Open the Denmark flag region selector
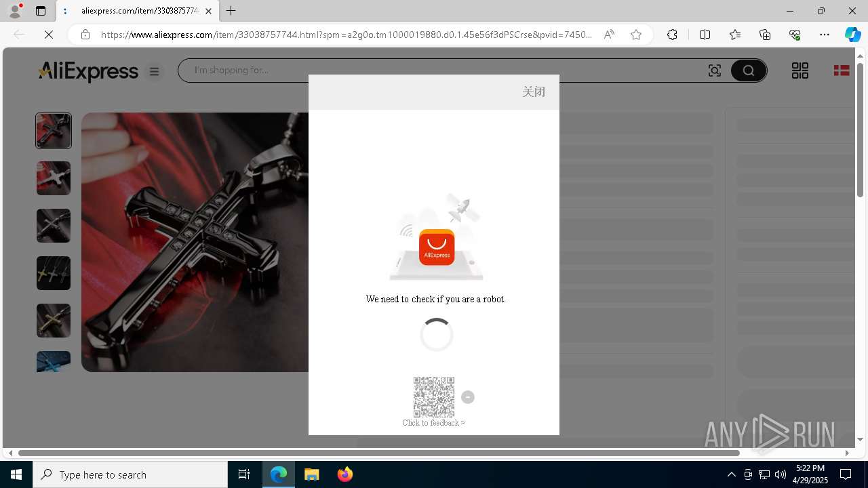This screenshot has height=488, width=868. 842,70
